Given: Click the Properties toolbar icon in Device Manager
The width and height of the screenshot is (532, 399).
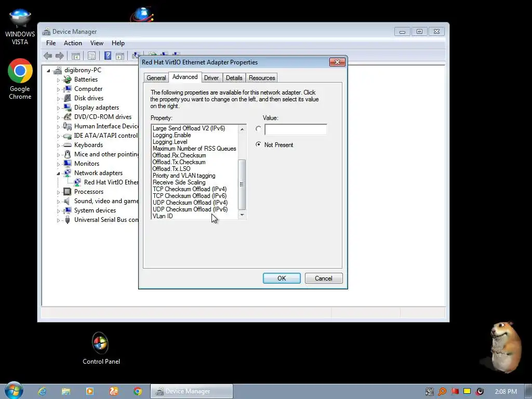Looking at the screenshot, I should coord(91,56).
